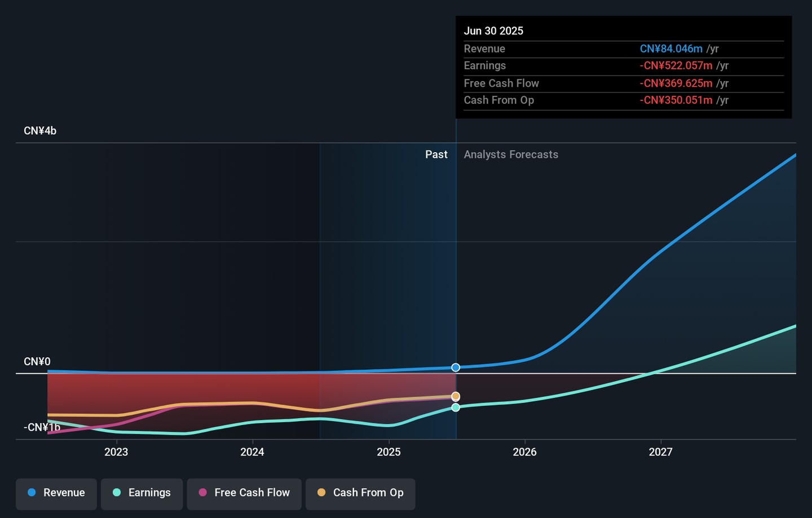Select the 2025 x-axis label
Image resolution: width=812 pixels, height=518 pixels.
point(389,452)
